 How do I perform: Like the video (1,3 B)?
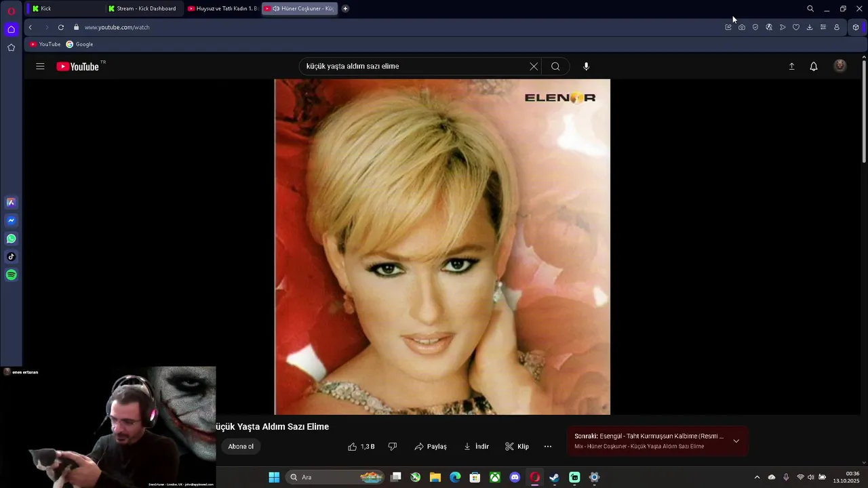pos(361,447)
